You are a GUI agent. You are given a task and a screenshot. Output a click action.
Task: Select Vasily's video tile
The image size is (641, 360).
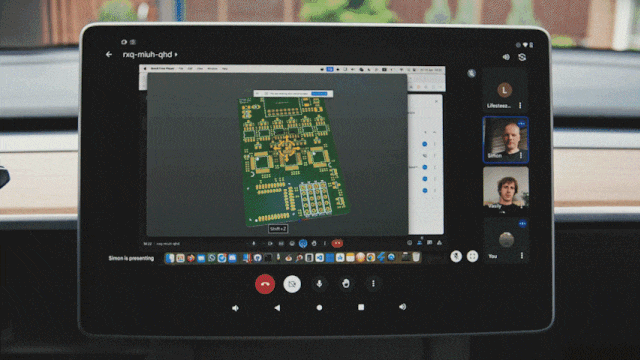[506, 190]
